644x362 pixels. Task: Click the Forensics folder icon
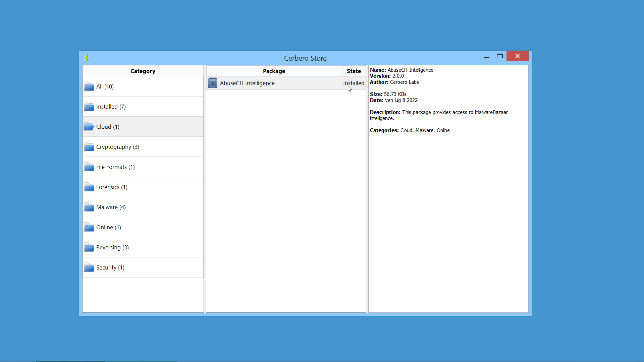point(89,187)
